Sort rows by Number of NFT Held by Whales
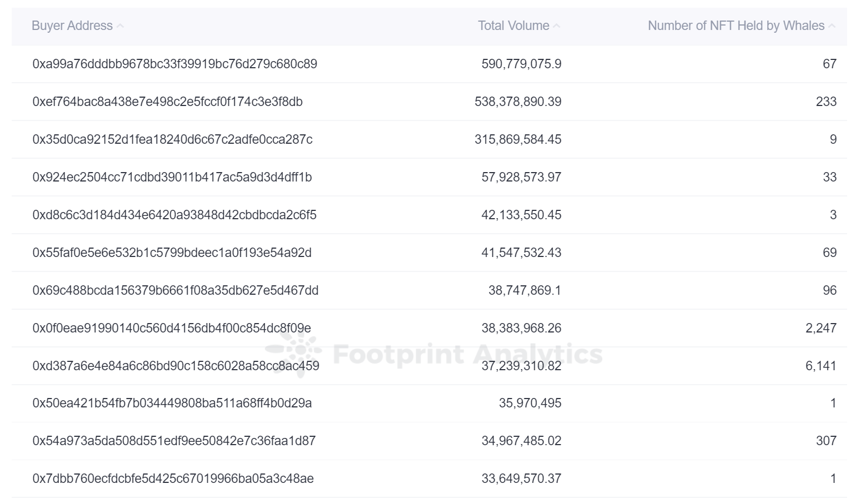 tap(736, 26)
